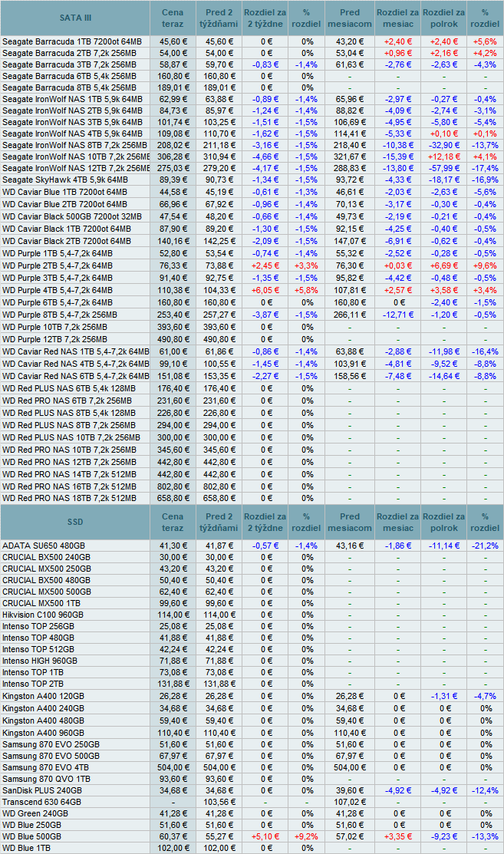504x854 pixels.
Task: Click Seagate Barracuda 8TB 5,4k 256MB
Action: coord(69,87)
